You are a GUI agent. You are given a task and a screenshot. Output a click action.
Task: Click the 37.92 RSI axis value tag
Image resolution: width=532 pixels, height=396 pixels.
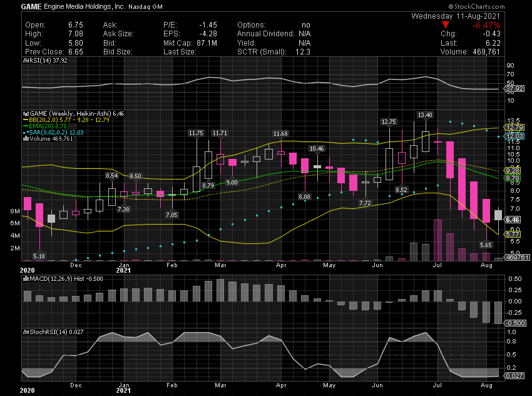[x=514, y=89]
